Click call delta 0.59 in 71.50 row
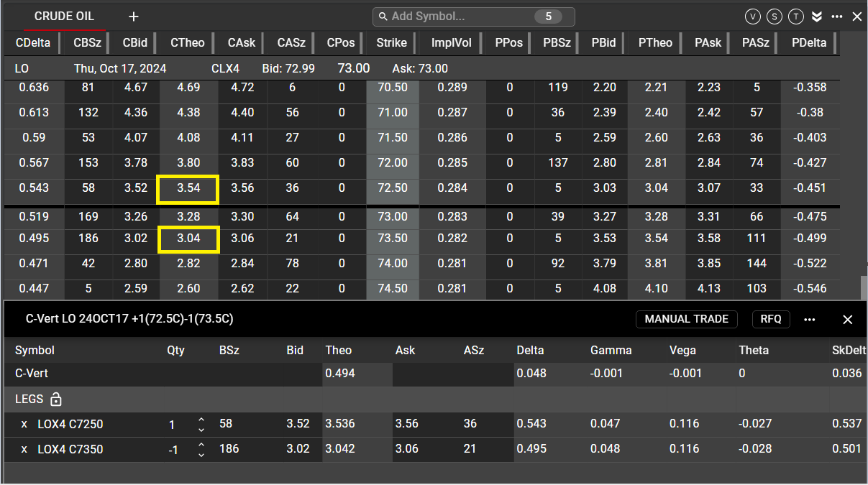Screen dimensions: 868x485 33,138
